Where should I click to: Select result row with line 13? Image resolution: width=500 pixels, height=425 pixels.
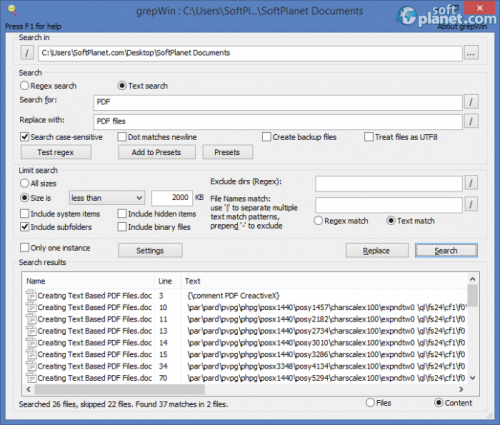245,331
